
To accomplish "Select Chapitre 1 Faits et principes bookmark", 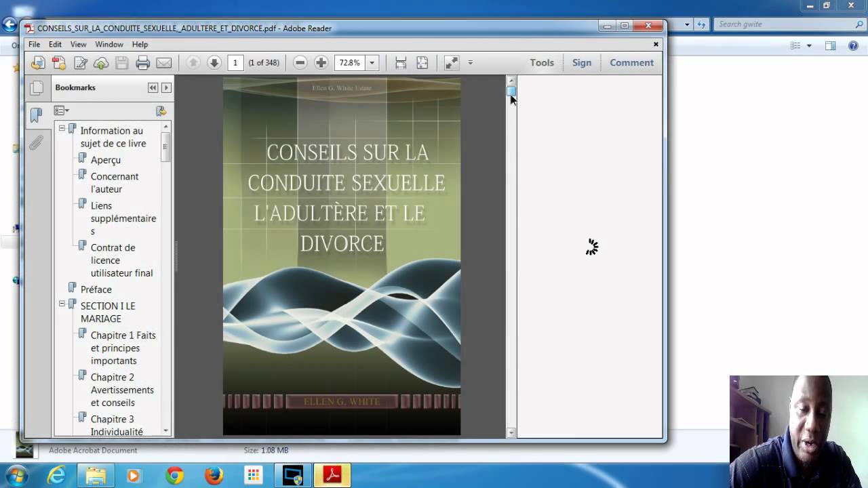I will pyautogui.click(x=123, y=348).
